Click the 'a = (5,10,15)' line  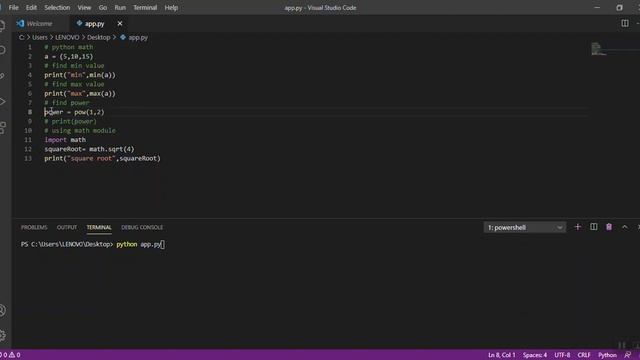click(69, 56)
